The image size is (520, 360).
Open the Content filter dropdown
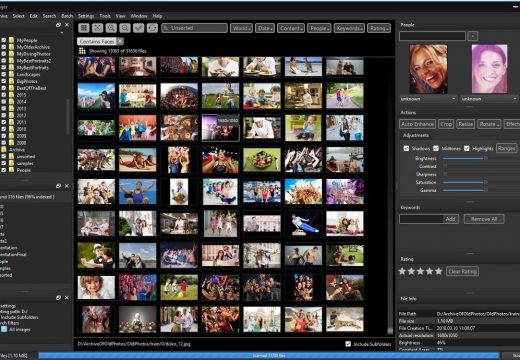pos(291,28)
